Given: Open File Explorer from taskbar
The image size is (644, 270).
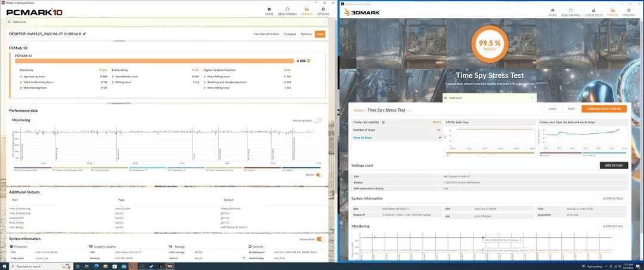Looking at the screenshot, I should coord(106,266).
